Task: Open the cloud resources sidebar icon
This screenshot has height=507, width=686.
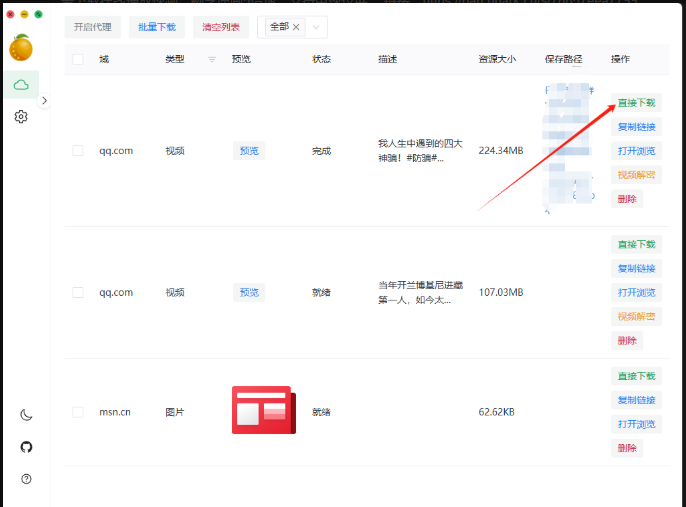Action: 21,84
